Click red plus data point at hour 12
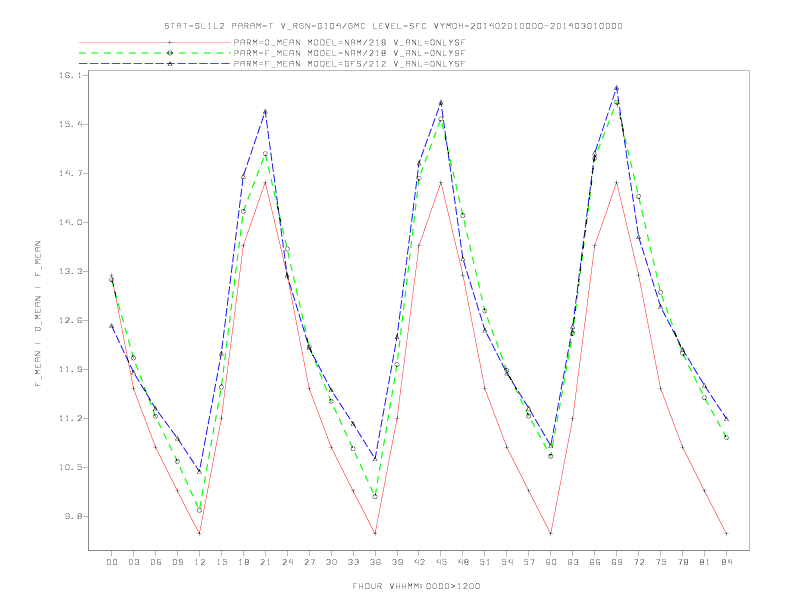Screen dimensions: 792x612 200,533
